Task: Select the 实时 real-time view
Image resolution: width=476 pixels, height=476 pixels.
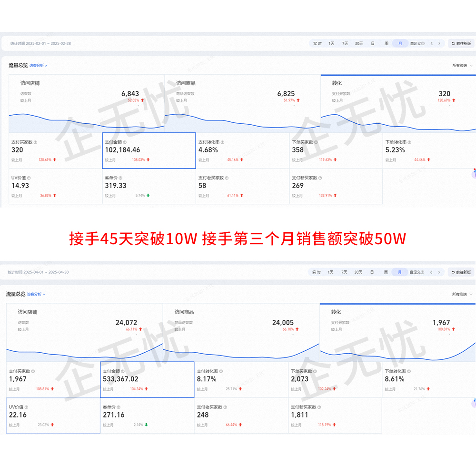Action: [318, 43]
